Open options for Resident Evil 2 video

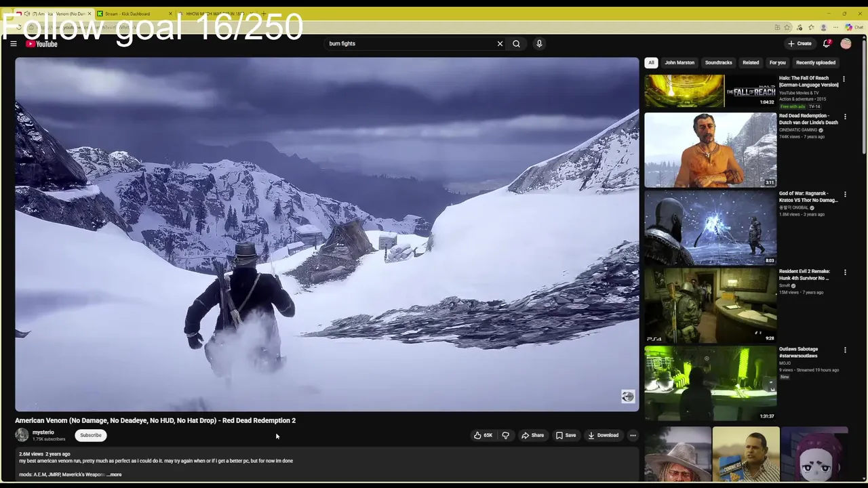[845, 272]
